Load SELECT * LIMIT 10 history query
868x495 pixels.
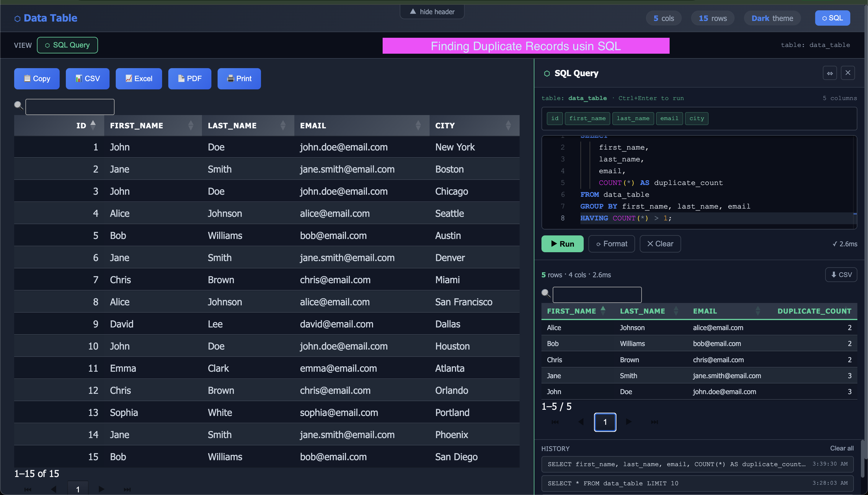697,483
